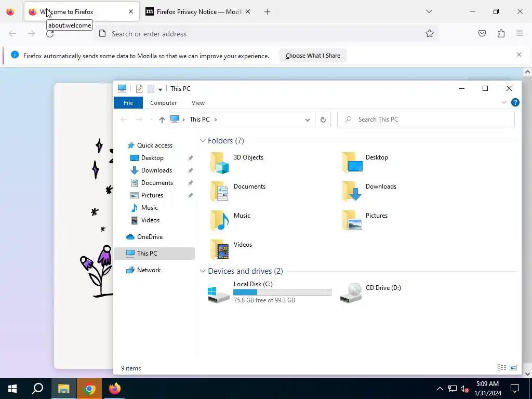The width and height of the screenshot is (532, 399).
Task: Select OneDrive in navigation pane
Action: (x=149, y=237)
